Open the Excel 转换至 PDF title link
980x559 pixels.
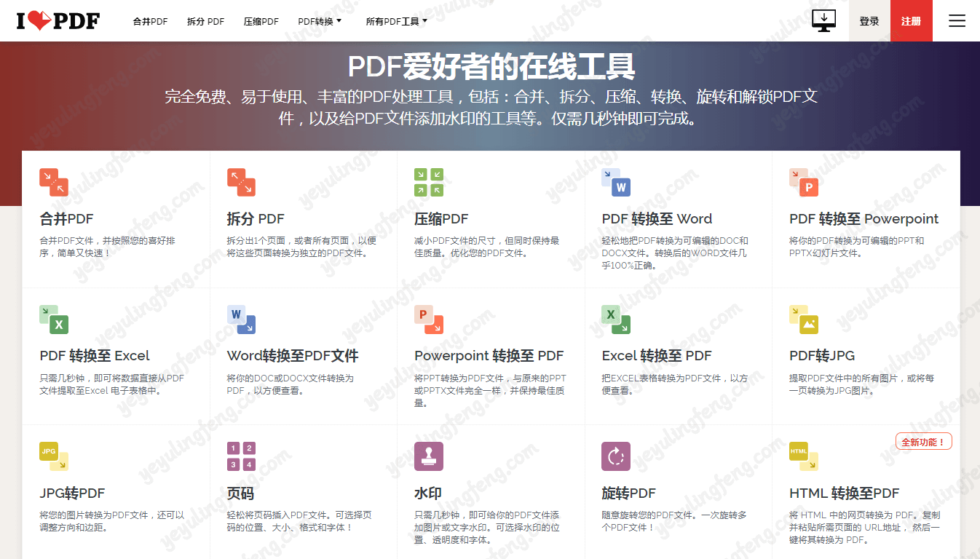coord(657,356)
